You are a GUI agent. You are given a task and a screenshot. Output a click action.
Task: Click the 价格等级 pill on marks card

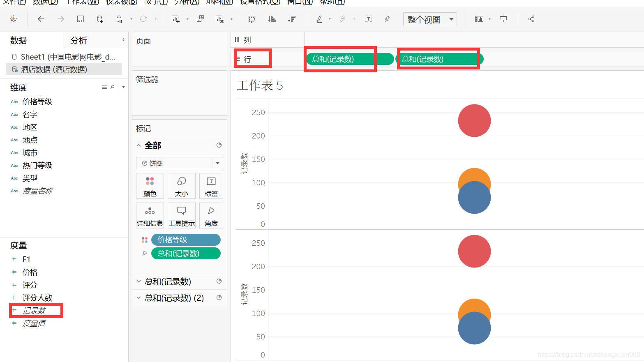[186, 240]
